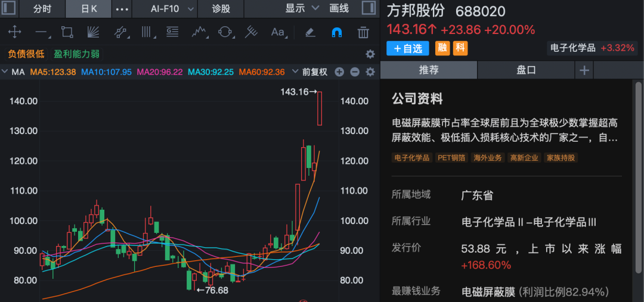Click the zoom-out minus icon on chart
The width and height of the screenshot is (644, 302).
[354, 72]
